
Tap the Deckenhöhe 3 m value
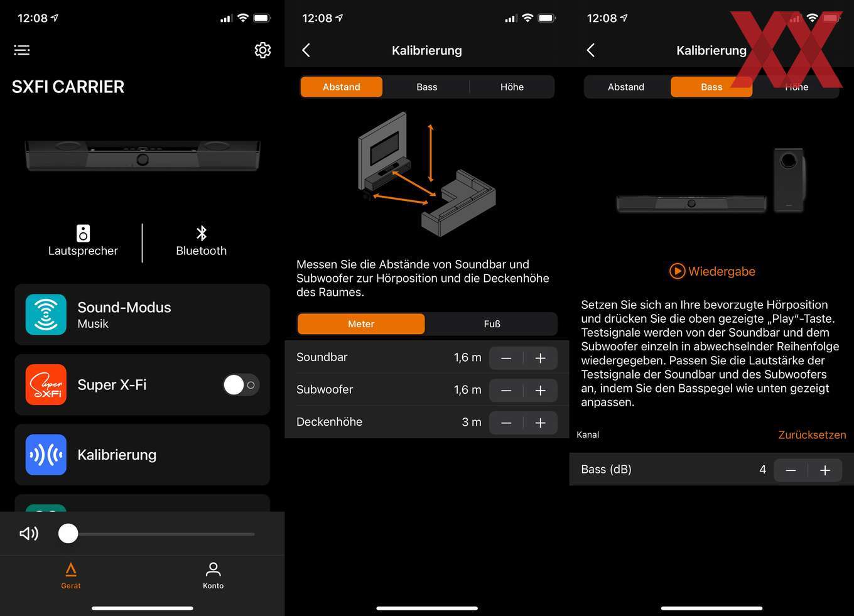[x=472, y=422]
